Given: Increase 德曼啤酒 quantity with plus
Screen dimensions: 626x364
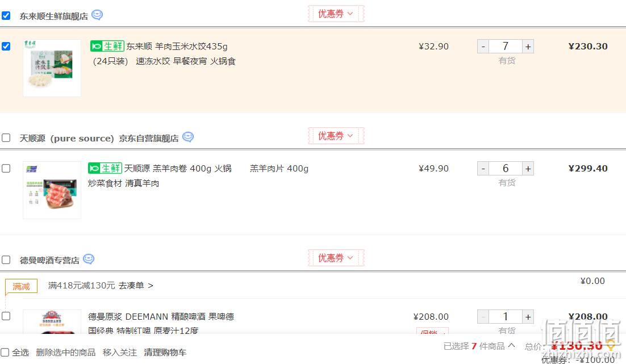Looking at the screenshot, I should 528,316.
